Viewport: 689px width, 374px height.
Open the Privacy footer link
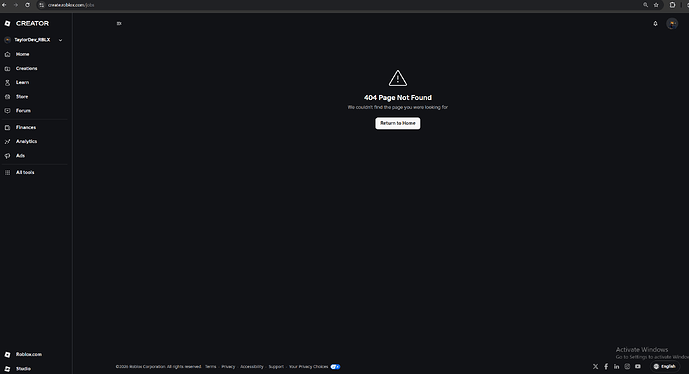coord(228,367)
